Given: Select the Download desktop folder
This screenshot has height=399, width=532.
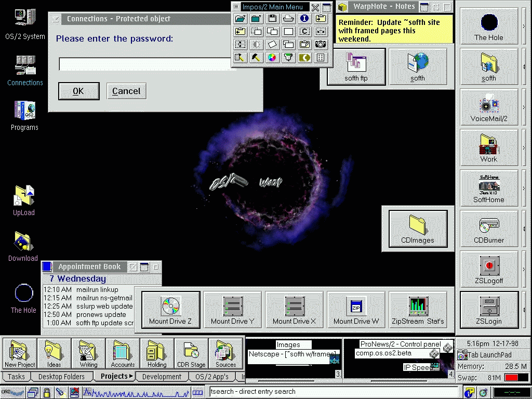Looking at the screenshot, I should tap(23, 247).
